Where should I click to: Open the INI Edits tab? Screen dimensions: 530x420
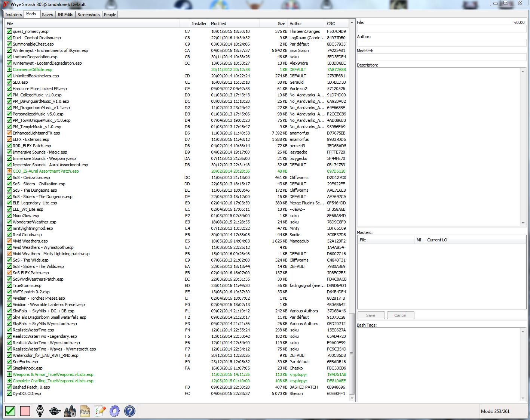(x=65, y=15)
